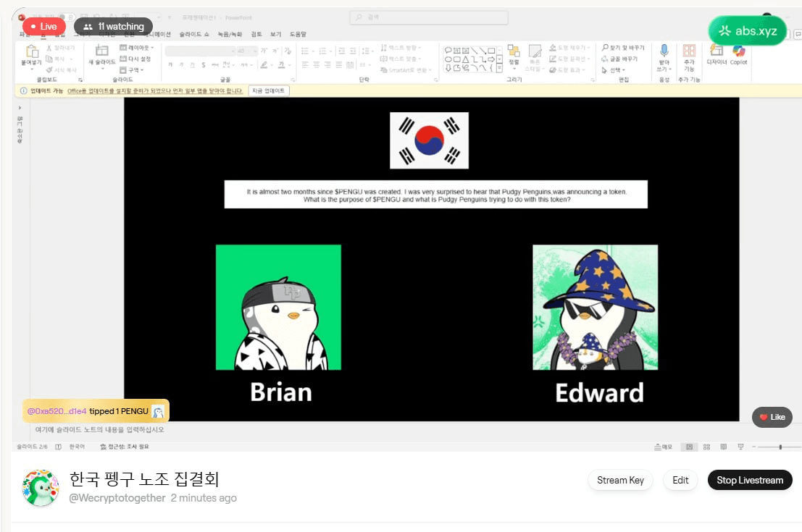Click the Update Now (지금 업데이트) button
Screen dimensions: 802x532
coord(269,91)
